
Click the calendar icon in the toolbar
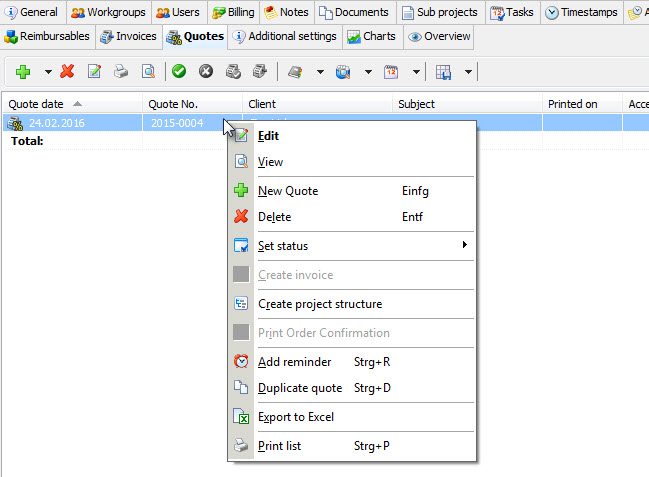pos(391,72)
